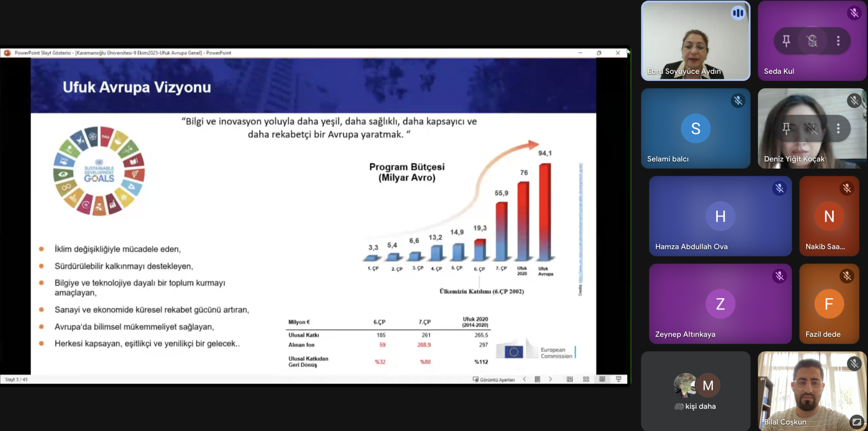This screenshot has height=431, width=868.
Task: Mute Seda Kul's microphone
Action: tap(812, 41)
